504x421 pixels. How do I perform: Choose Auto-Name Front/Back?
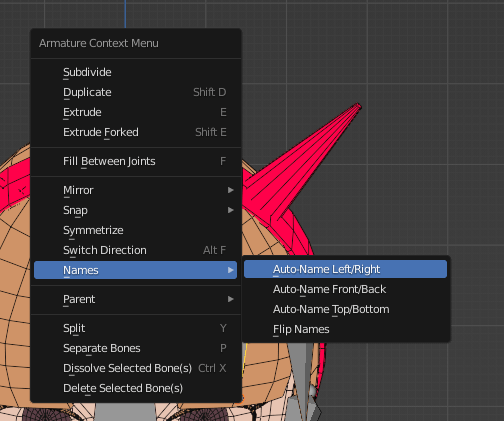345,289
